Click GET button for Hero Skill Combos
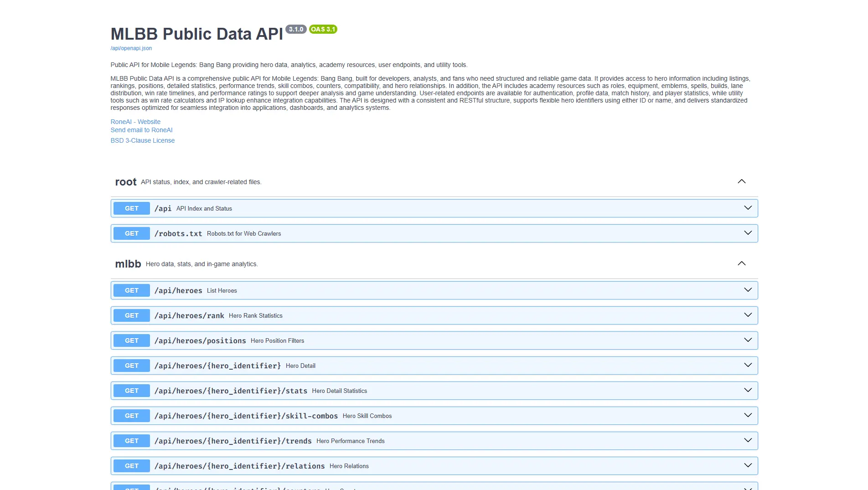The height and width of the screenshot is (490, 868). coord(132,416)
